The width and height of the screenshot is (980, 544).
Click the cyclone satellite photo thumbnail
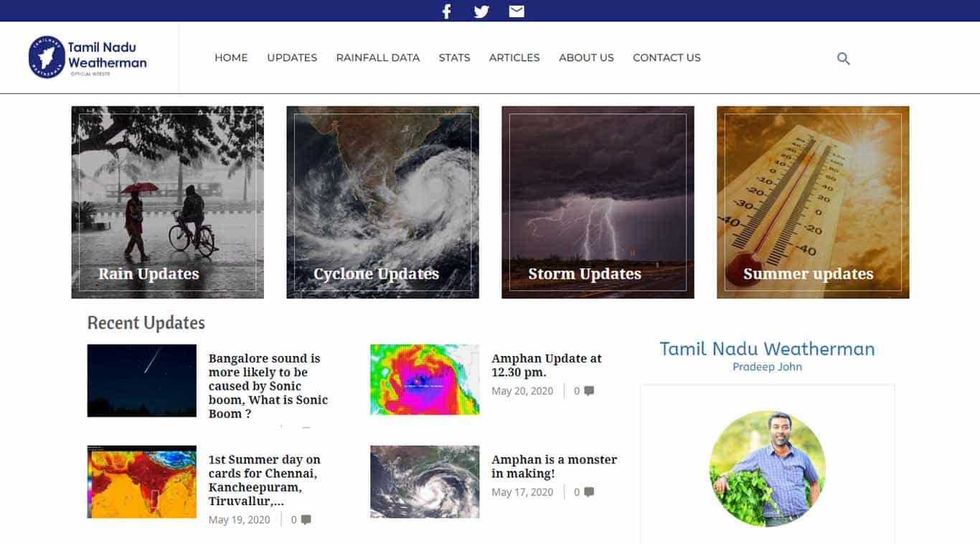click(425, 482)
